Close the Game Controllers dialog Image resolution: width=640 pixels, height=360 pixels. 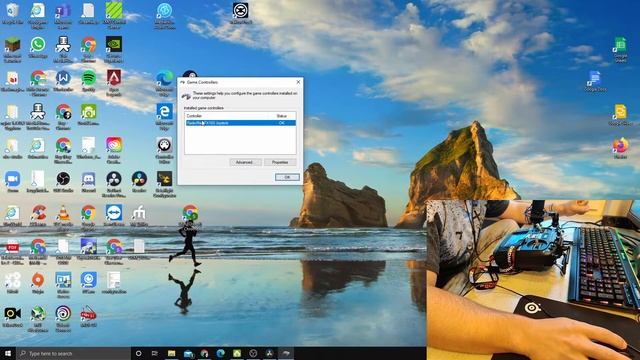(x=298, y=82)
